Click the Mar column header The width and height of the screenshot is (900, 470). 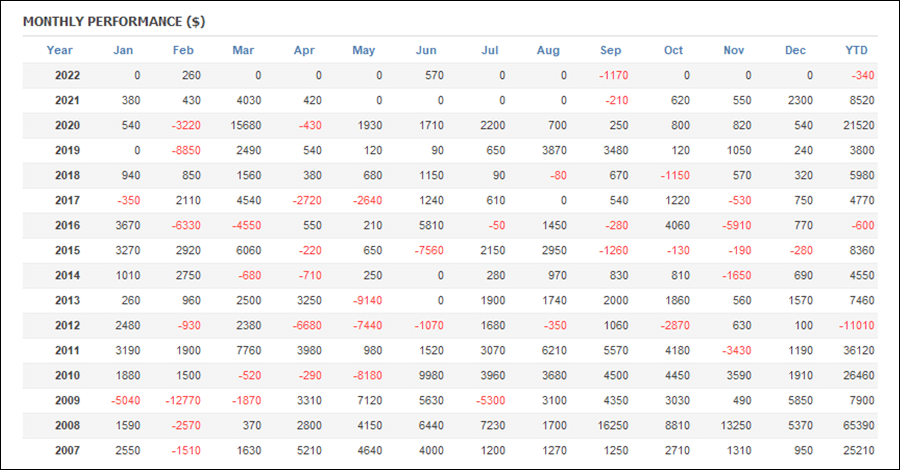pyautogui.click(x=243, y=50)
